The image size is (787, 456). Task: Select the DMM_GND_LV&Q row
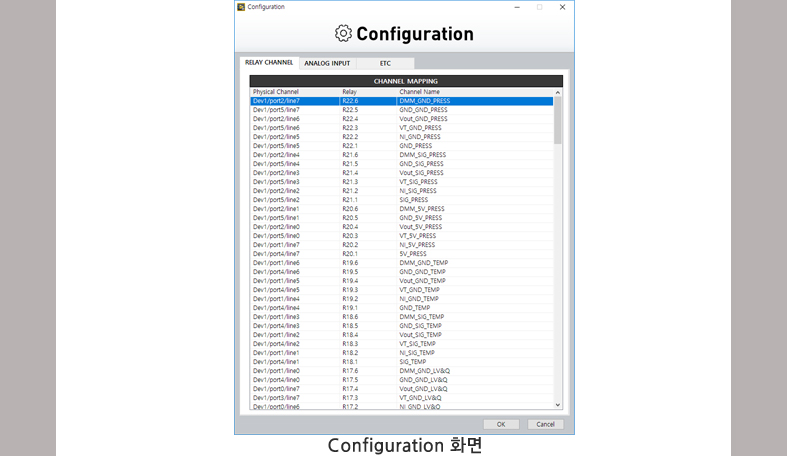pyautogui.click(x=402, y=372)
